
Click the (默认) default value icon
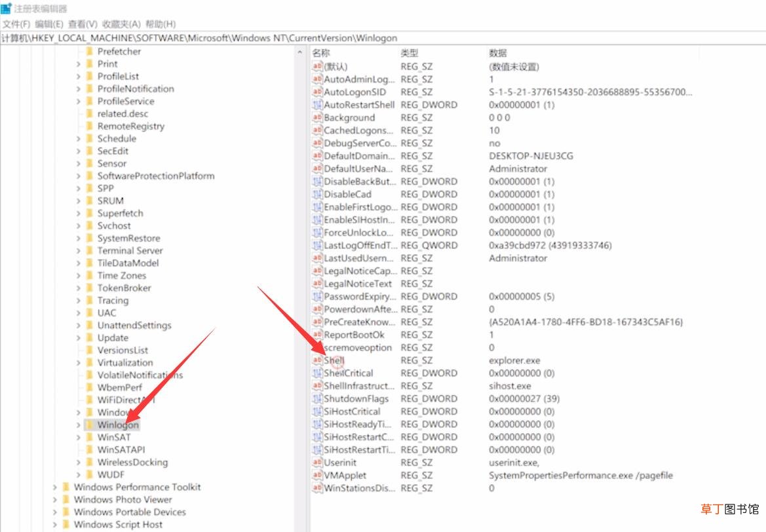tap(317, 66)
